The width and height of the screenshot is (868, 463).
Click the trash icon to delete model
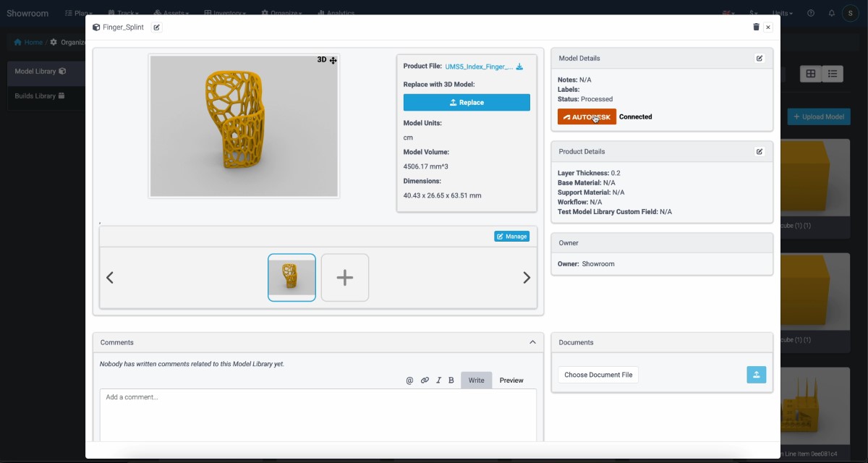pyautogui.click(x=756, y=27)
